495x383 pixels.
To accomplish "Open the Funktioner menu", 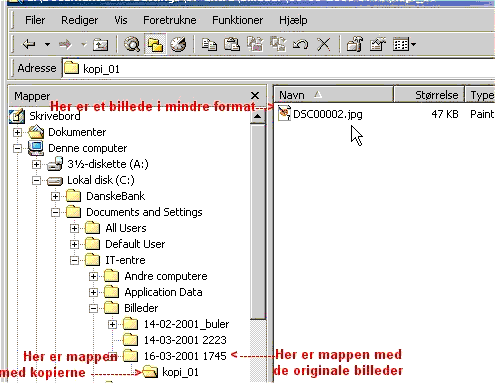I will 238,20.
